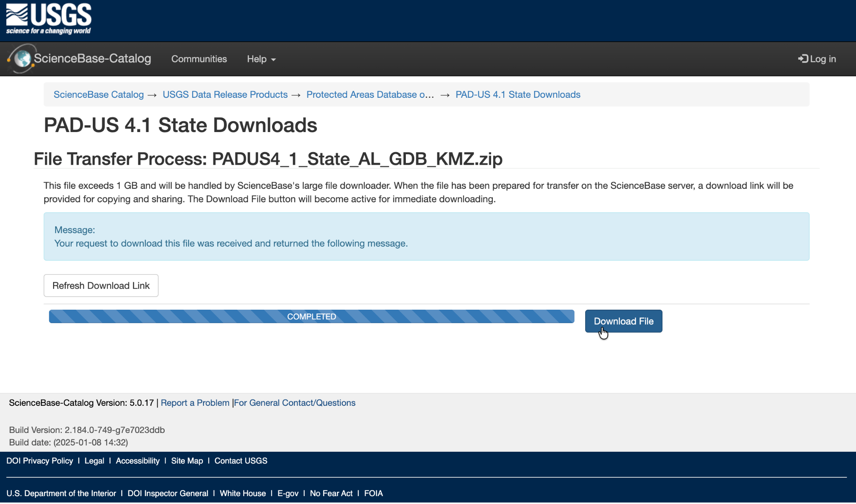Click the COMPLETED progress bar
856x504 pixels.
click(x=311, y=316)
